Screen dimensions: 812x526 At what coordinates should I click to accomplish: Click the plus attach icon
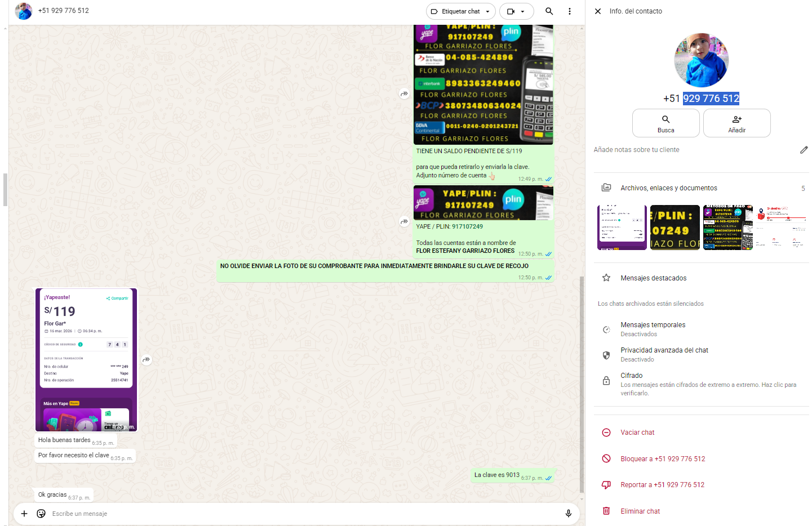(24, 514)
